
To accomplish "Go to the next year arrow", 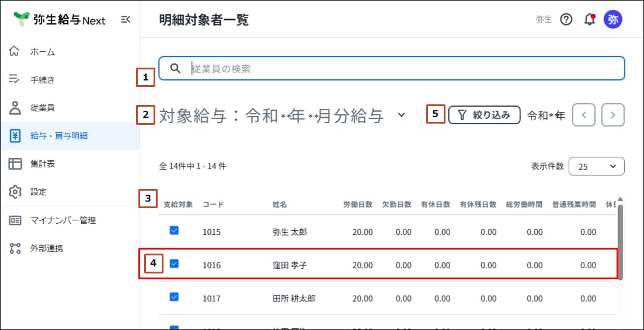I will 613,115.
